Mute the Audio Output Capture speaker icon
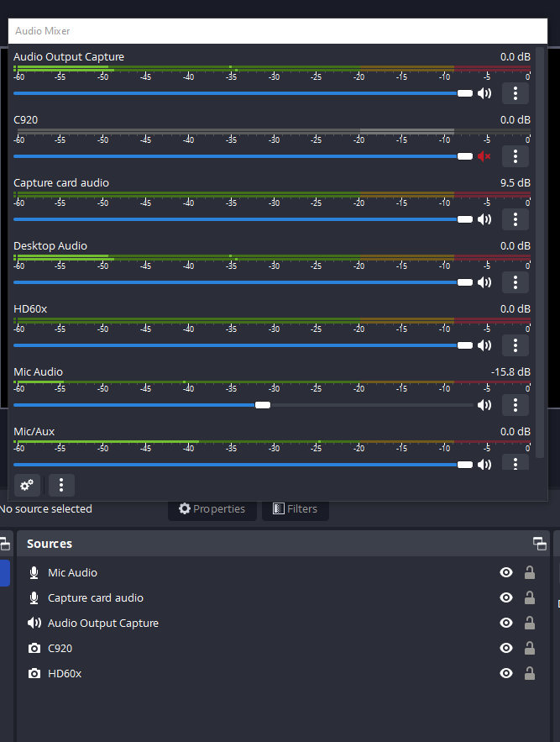560x742 pixels. [x=484, y=93]
